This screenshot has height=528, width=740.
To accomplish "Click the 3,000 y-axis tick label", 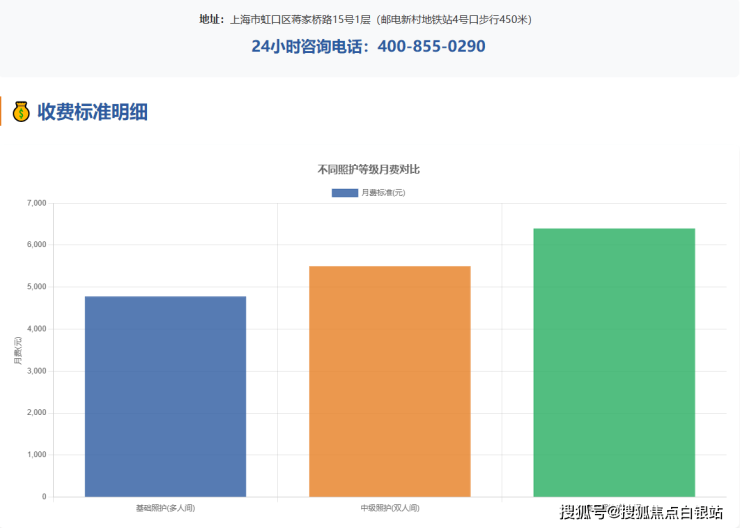I will (36, 371).
